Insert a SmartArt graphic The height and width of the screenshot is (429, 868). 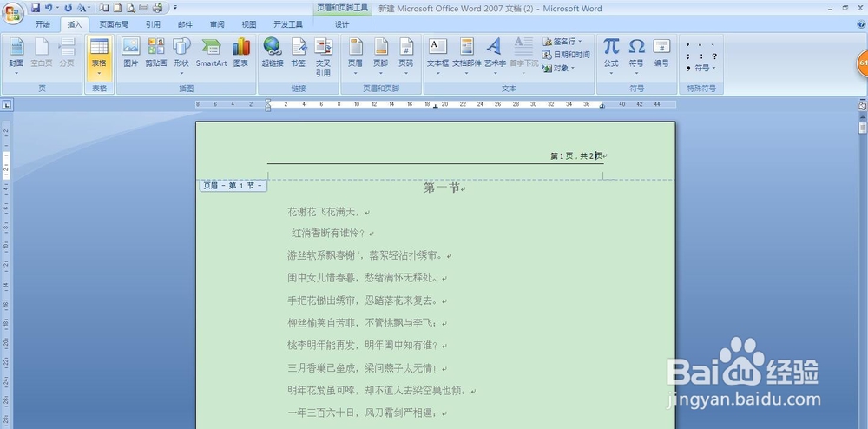[212, 53]
